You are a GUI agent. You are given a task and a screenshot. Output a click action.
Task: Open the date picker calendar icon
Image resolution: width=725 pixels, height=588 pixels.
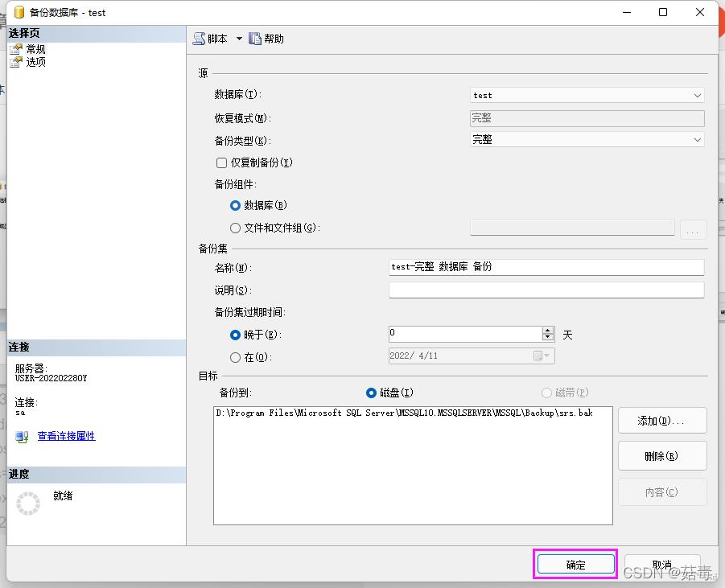point(538,356)
